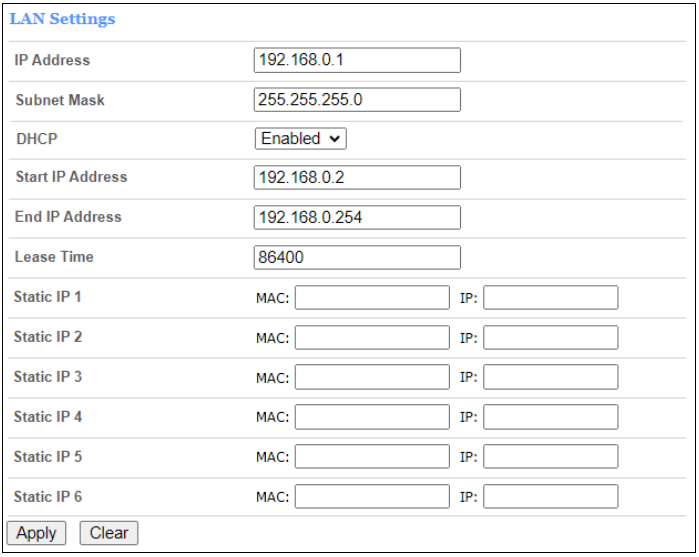
Task: Click the Static IP 6 MAC field
Action: click(372, 496)
